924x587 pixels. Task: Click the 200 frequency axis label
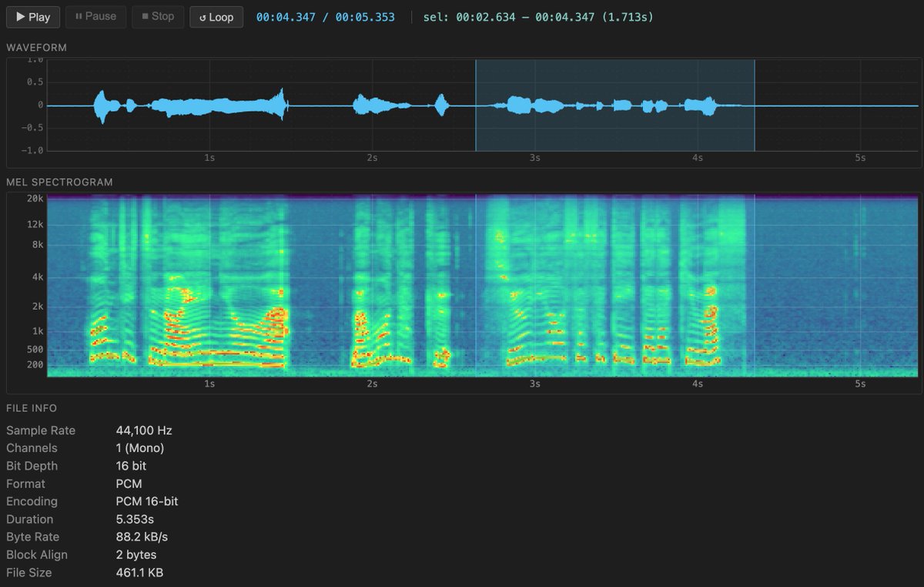pos(35,364)
